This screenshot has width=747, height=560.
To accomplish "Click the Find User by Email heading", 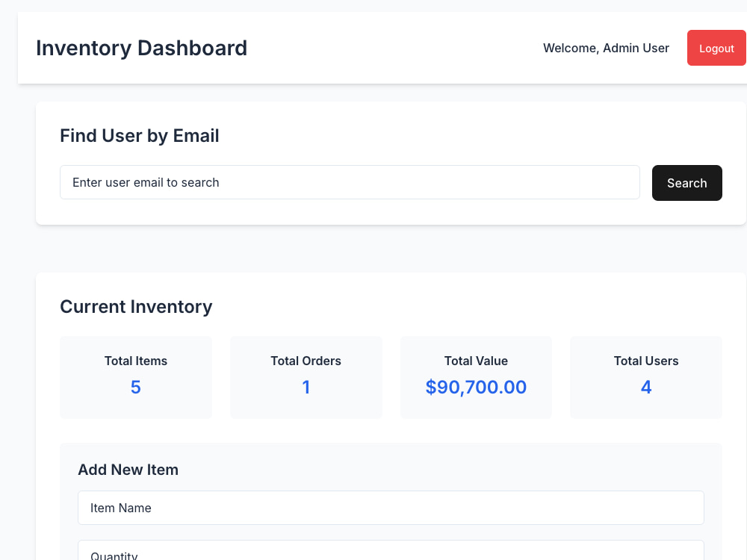I will [140, 136].
